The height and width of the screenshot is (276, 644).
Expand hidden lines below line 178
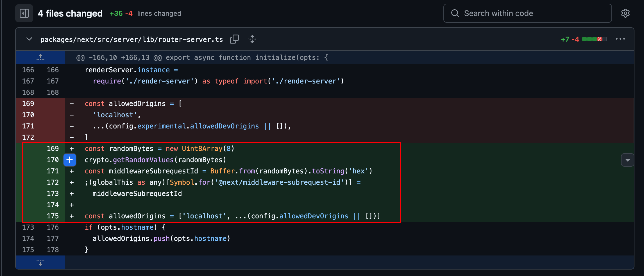coord(40,262)
